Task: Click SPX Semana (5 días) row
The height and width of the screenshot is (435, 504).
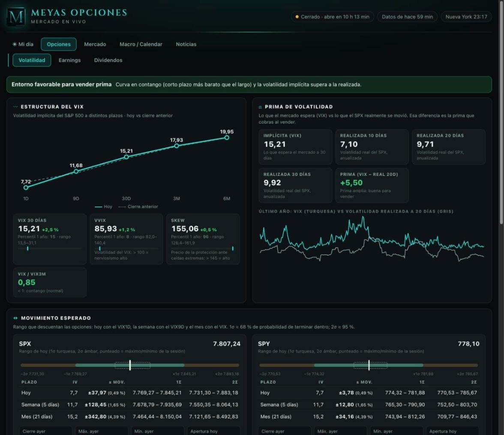Action: click(130, 405)
